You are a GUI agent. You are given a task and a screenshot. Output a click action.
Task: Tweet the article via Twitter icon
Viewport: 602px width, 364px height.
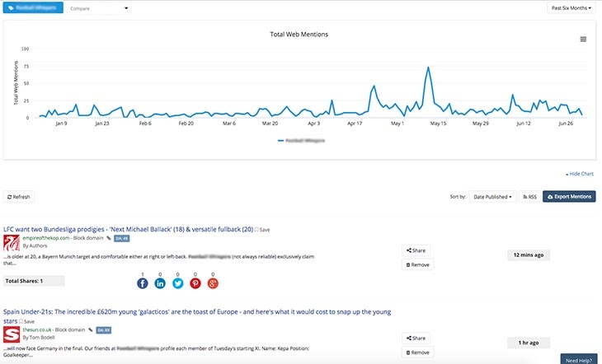pyautogui.click(x=177, y=283)
